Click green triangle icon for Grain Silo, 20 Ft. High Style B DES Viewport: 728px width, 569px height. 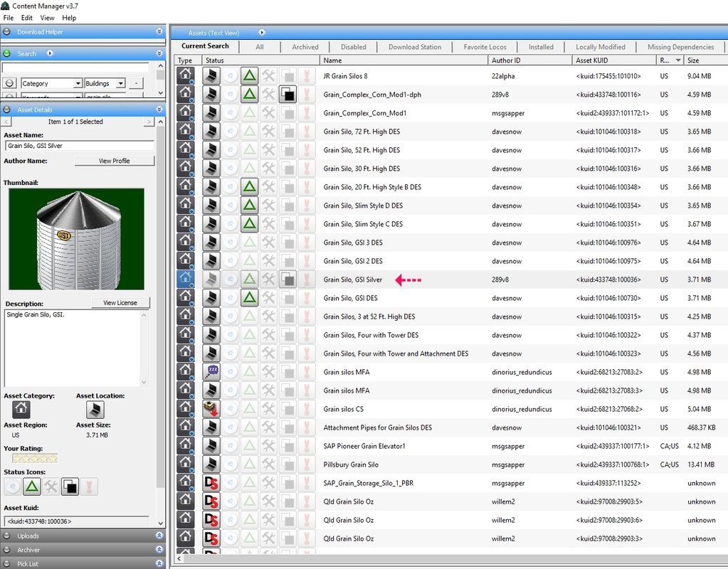pos(249,186)
